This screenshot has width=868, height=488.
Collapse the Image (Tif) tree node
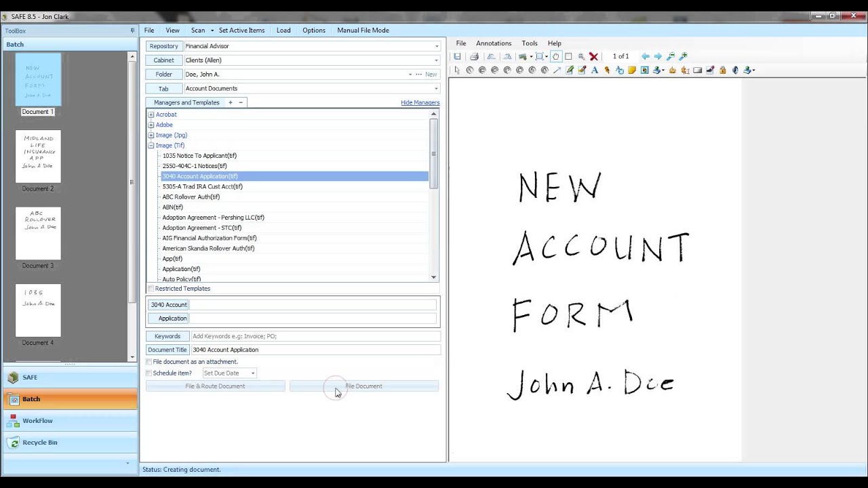[151, 145]
